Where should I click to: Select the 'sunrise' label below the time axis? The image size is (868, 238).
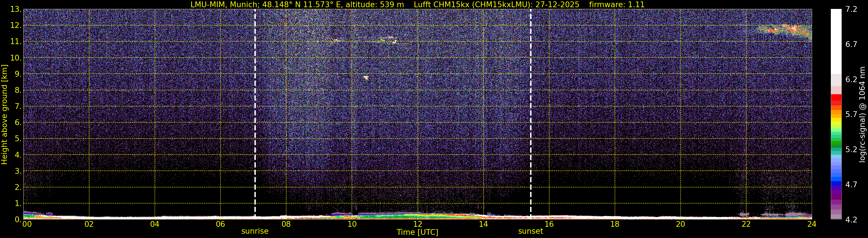coord(255,231)
